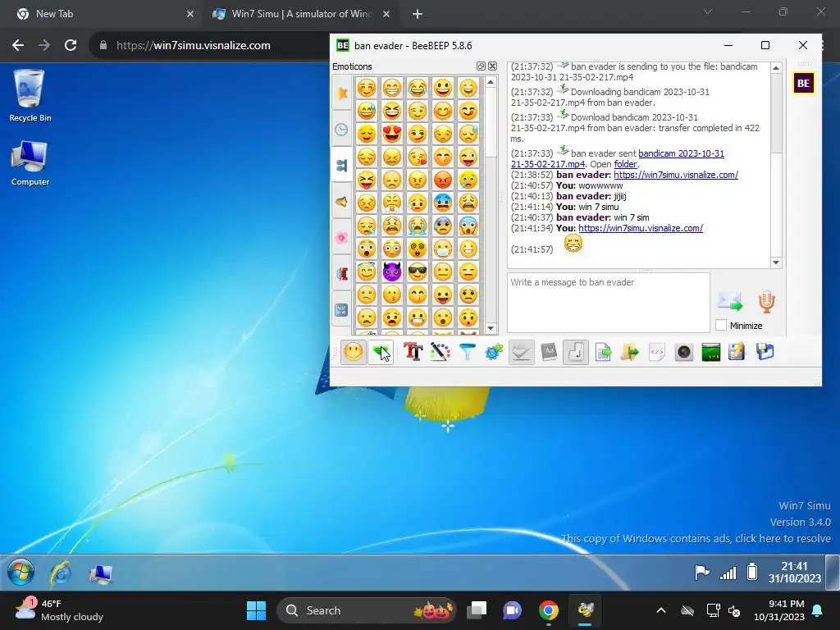Toggle the Aa word completer book icon
840x630 pixels.
point(549,352)
